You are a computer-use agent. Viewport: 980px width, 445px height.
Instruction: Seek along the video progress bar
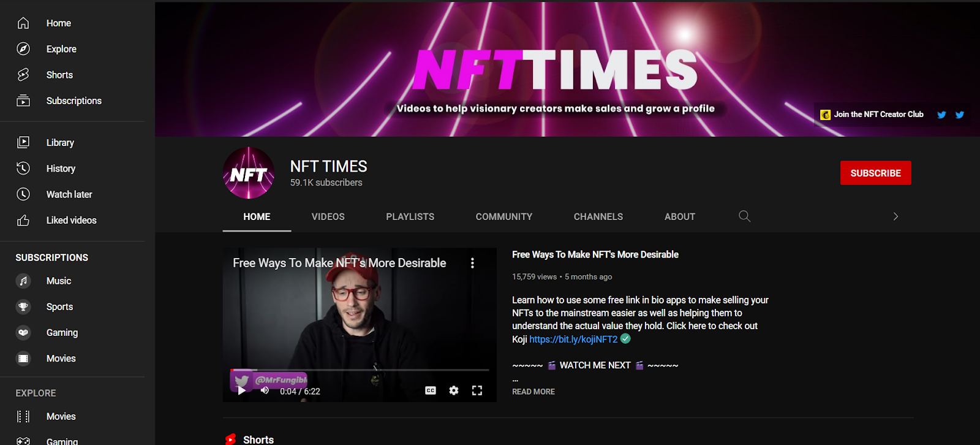pos(360,370)
